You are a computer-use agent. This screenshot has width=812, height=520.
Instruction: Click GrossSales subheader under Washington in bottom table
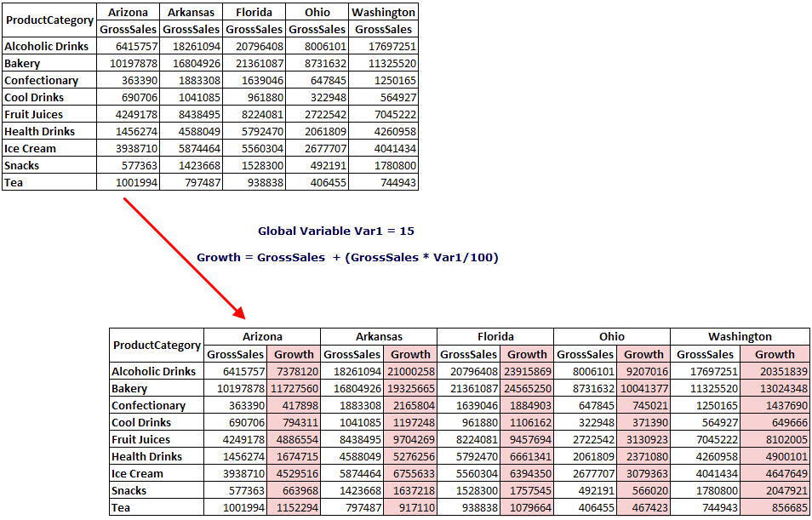(706, 355)
